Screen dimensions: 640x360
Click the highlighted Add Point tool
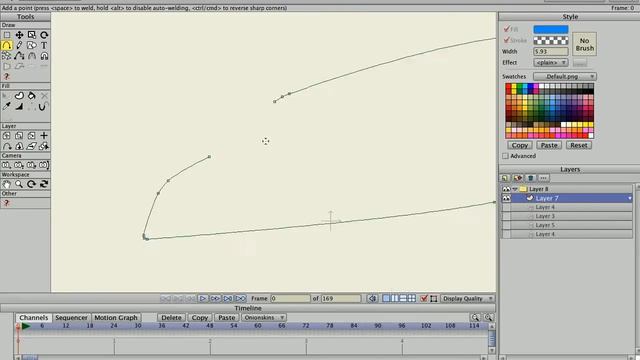pos(7,45)
